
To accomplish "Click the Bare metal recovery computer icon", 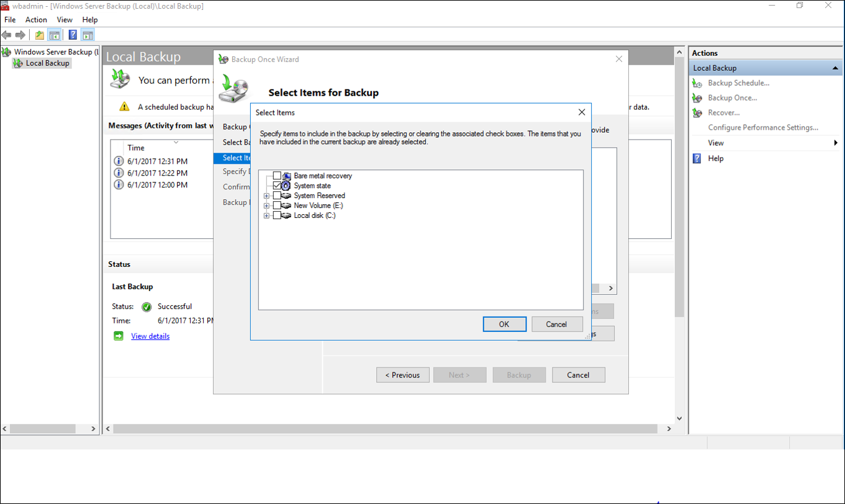I will point(287,176).
